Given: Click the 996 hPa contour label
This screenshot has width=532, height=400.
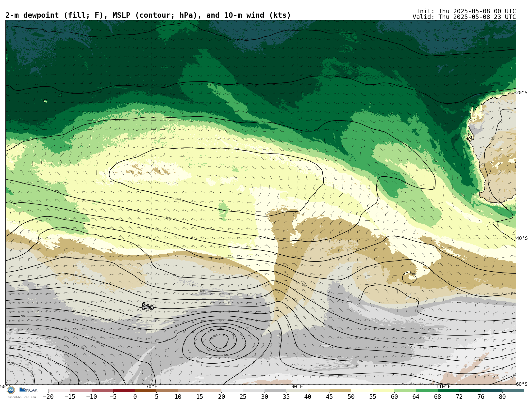Looking at the screenshot, I should coord(481,360).
